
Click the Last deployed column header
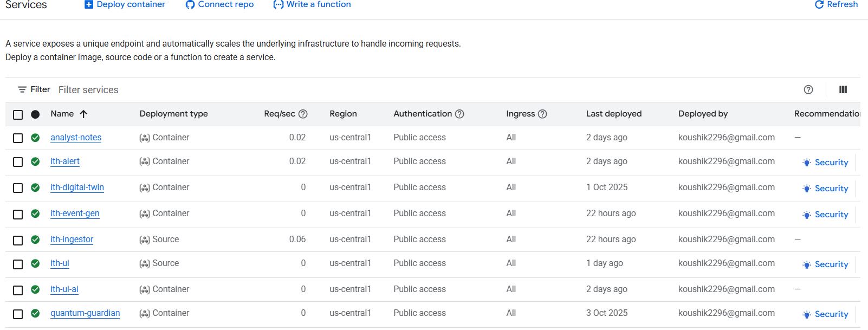click(613, 114)
